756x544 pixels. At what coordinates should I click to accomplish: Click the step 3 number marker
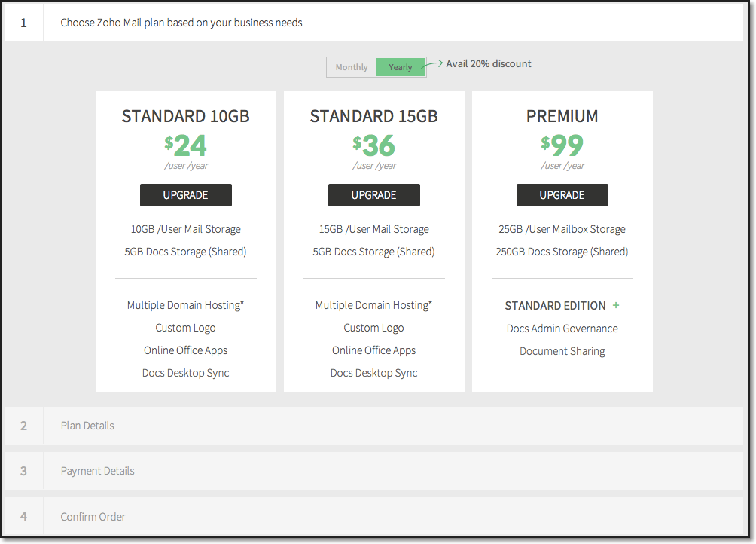pos(23,470)
